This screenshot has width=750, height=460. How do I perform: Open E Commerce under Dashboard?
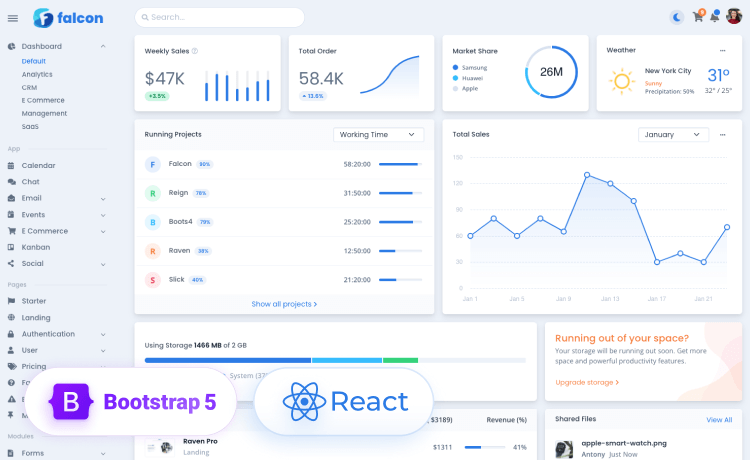pos(43,100)
